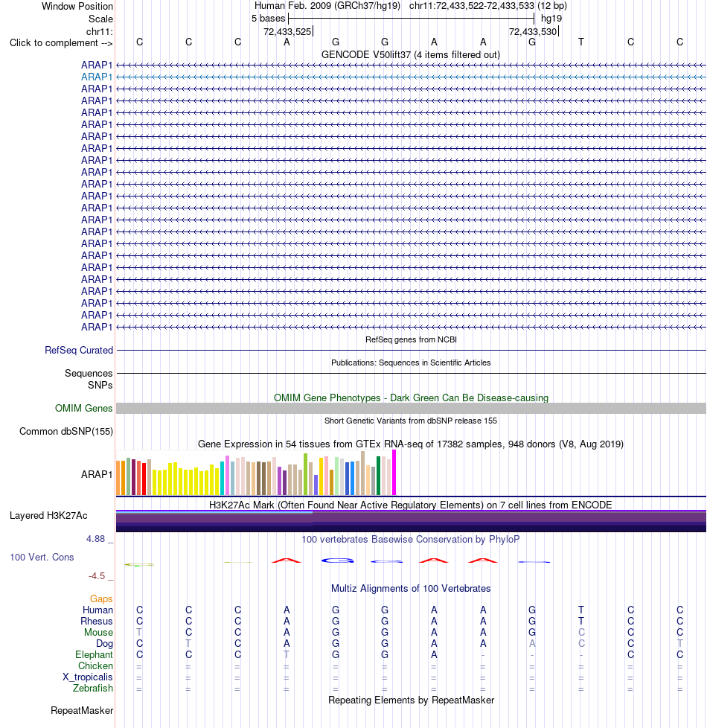Open the GENCODE V50lift37 track title
The image size is (707, 728).
410,55
